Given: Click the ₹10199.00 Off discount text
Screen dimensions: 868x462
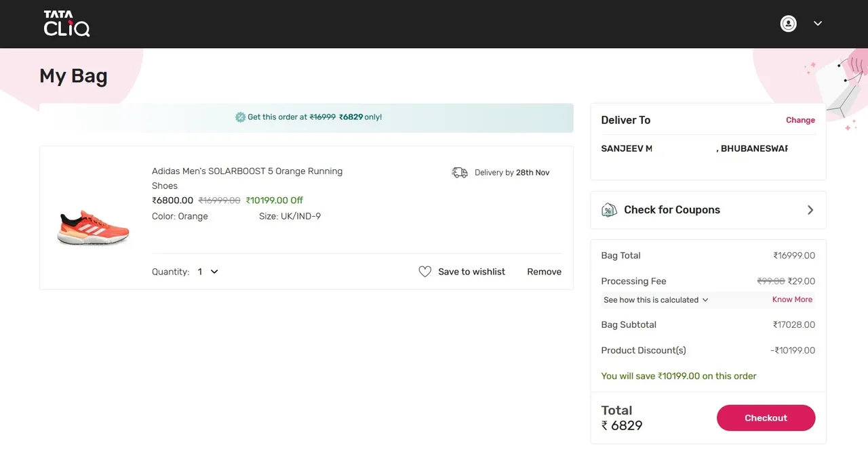Looking at the screenshot, I should (274, 201).
